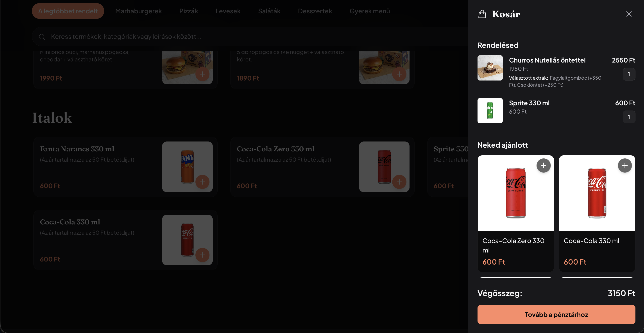
Task: Select the Desszertek category
Action: point(315,11)
